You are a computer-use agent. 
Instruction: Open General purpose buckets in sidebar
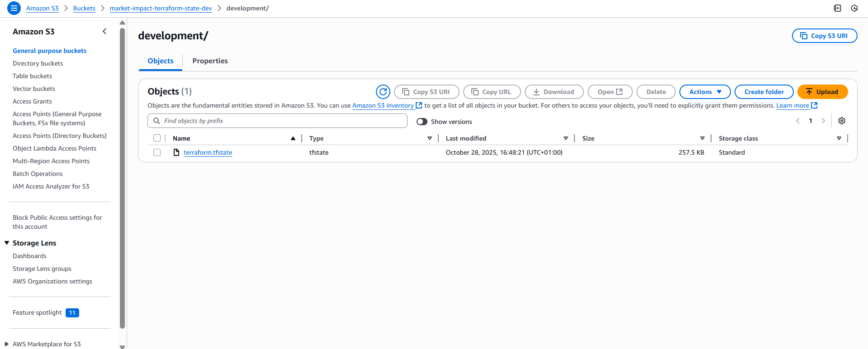[x=49, y=51]
